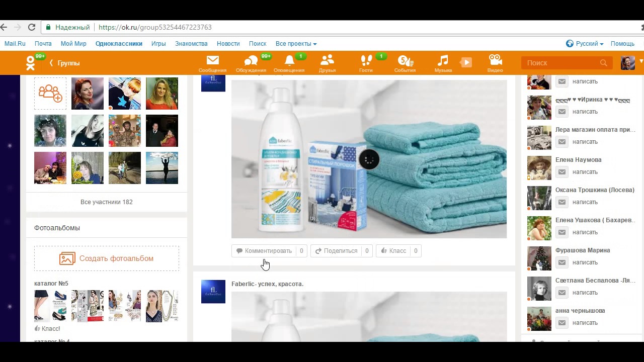Click the search magnifier icon
This screenshot has height=362, width=644.
(x=603, y=63)
